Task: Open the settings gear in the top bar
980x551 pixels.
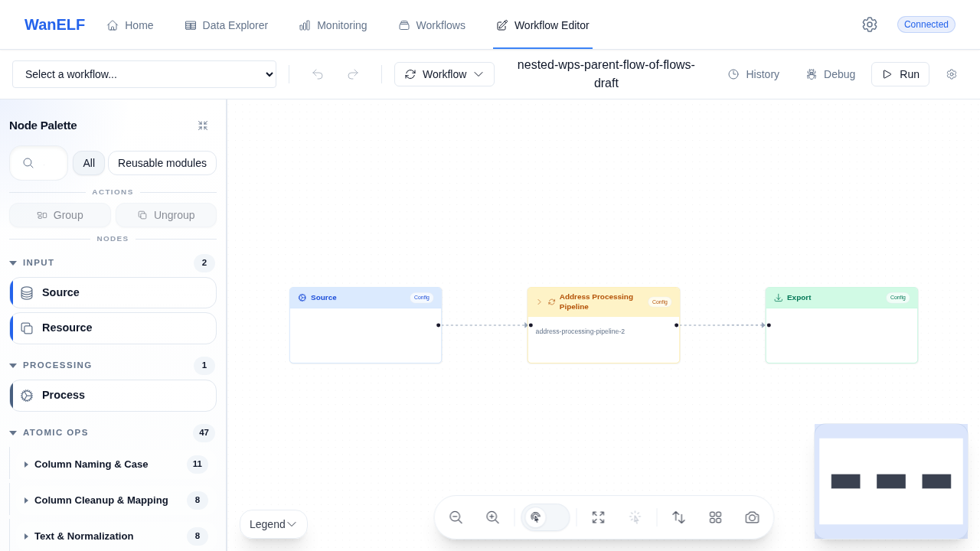Action: point(869,24)
